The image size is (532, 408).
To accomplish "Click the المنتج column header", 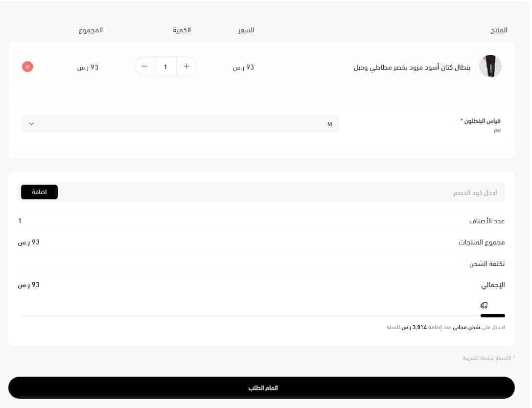I will (x=499, y=30).
